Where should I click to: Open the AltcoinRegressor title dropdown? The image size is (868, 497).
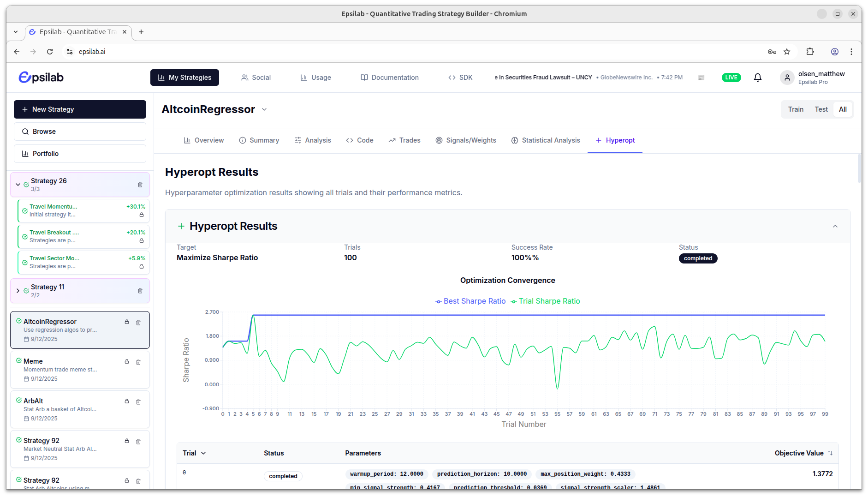coord(264,109)
